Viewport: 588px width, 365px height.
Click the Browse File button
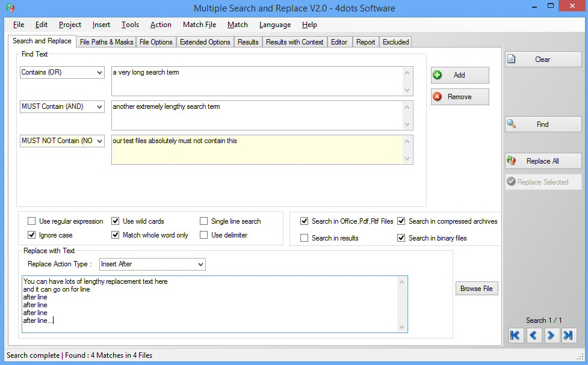point(476,288)
